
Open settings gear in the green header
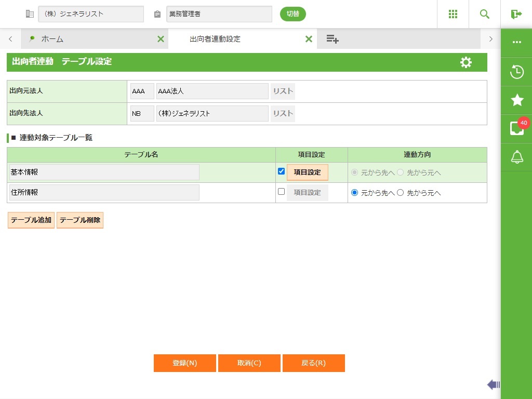coord(466,62)
